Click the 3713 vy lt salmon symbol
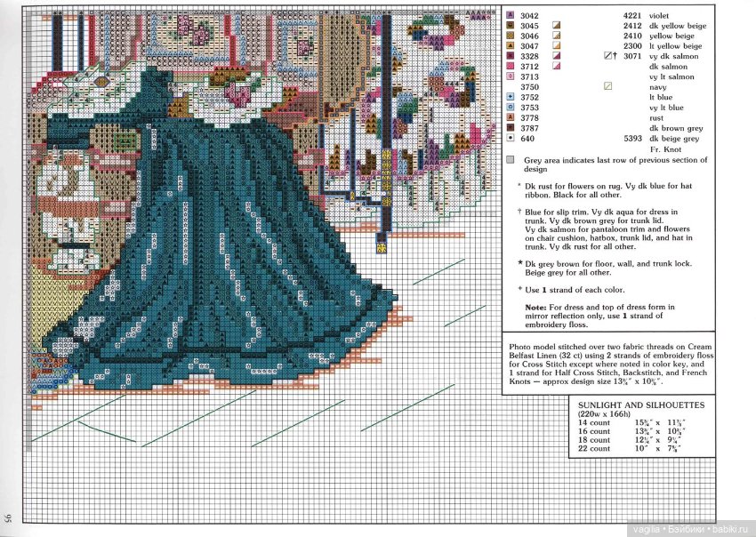The width and height of the screenshot is (756, 537). 509,77
